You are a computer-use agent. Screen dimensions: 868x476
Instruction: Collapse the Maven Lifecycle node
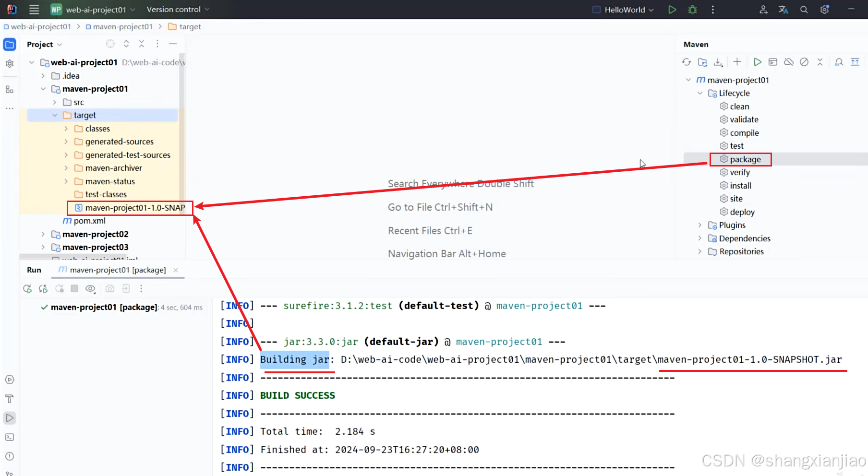click(x=699, y=93)
